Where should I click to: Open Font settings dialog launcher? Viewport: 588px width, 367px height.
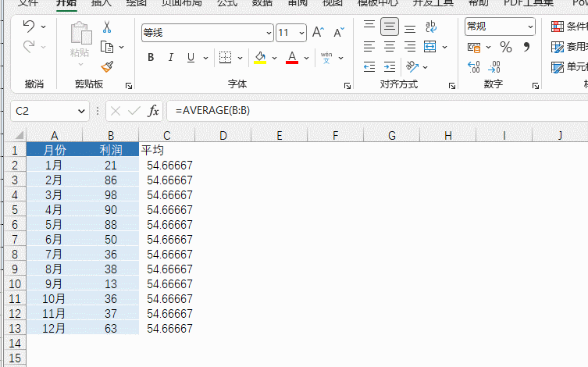[347, 86]
